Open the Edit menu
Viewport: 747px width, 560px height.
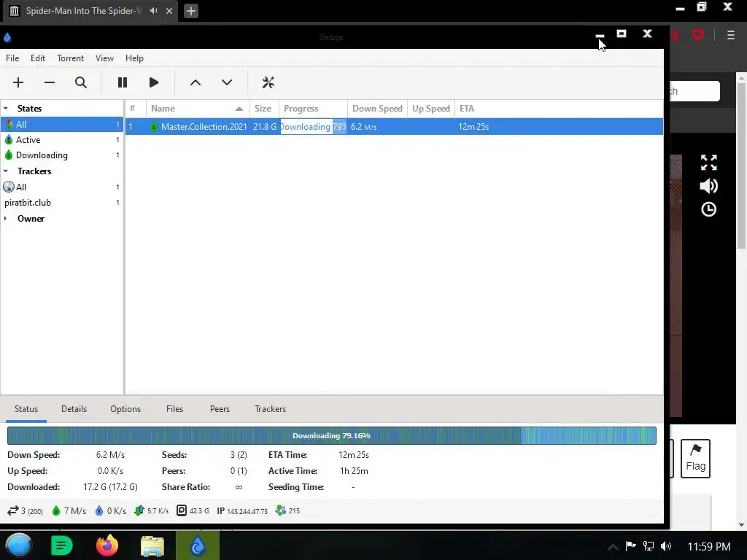pyautogui.click(x=38, y=58)
